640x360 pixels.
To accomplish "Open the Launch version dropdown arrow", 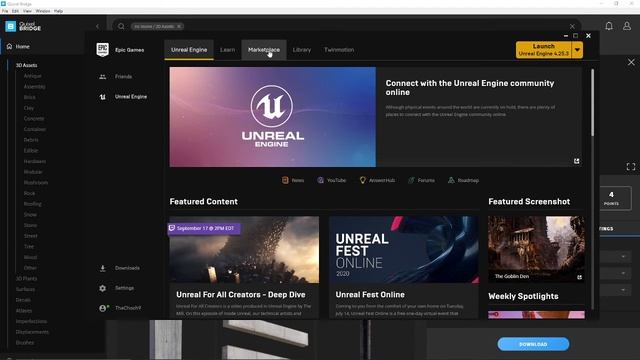I will [577, 50].
